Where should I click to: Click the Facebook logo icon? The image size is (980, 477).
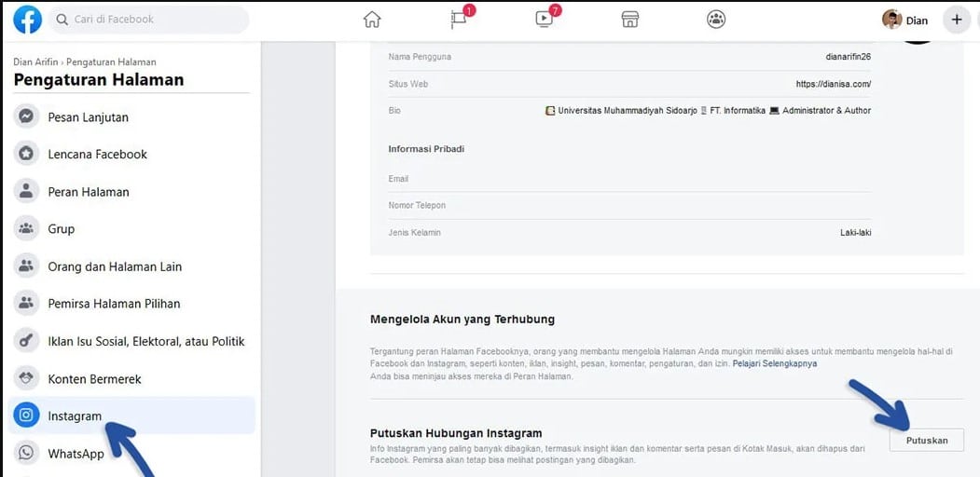click(x=27, y=20)
